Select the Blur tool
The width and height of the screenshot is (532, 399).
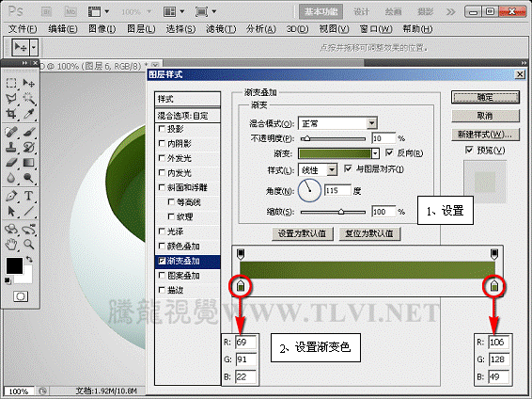(x=11, y=177)
